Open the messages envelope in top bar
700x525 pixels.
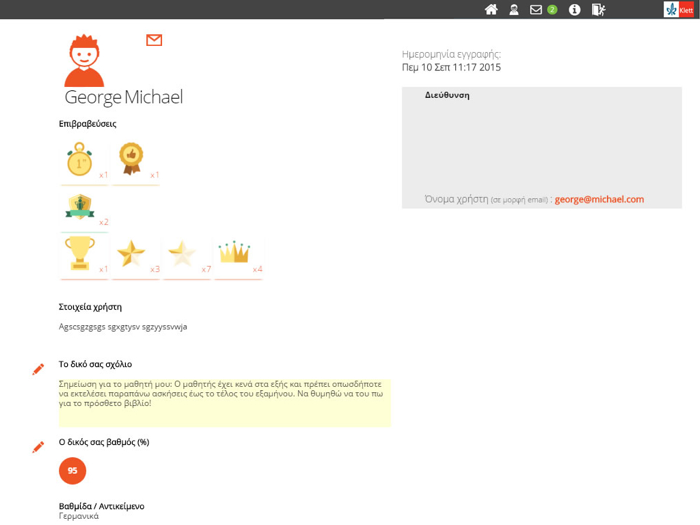pyautogui.click(x=536, y=9)
